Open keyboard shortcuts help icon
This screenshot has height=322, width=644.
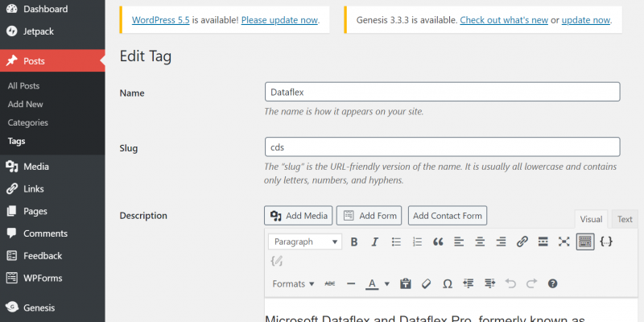[553, 284]
